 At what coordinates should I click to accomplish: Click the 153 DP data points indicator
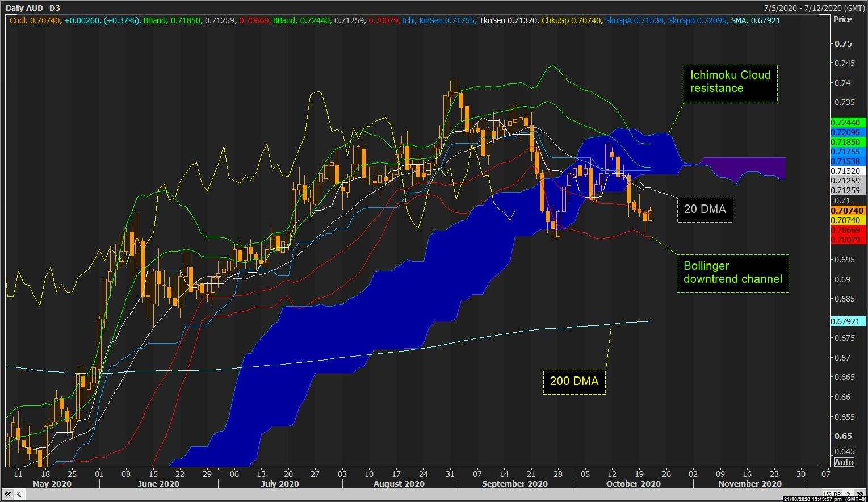[x=832, y=494]
